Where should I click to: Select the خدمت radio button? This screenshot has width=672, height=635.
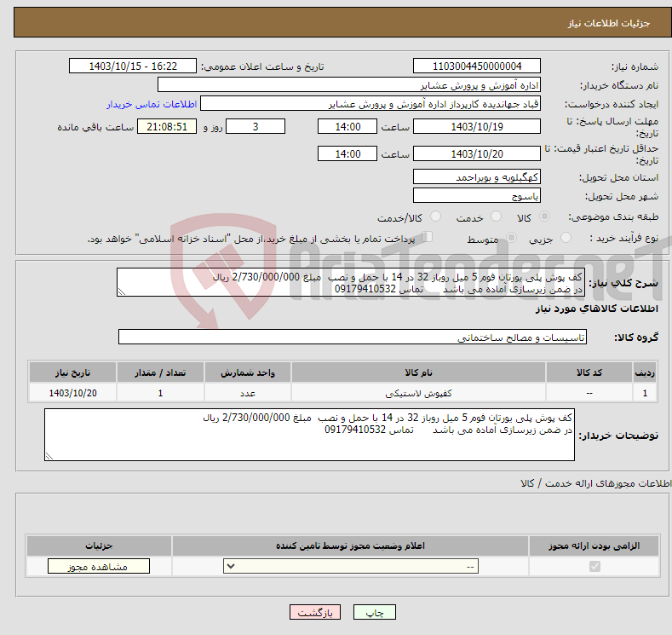[x=496, y=216]
